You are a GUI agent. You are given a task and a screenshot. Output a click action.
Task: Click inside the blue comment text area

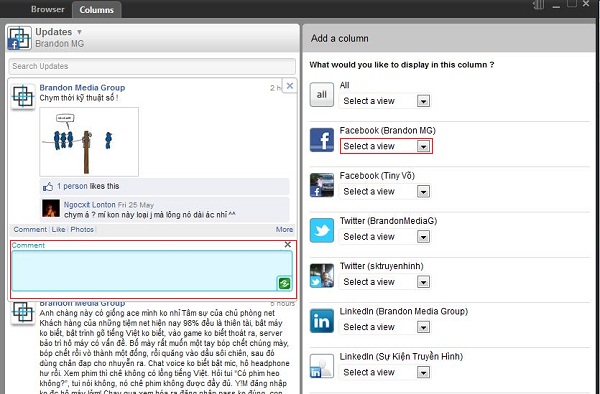pos(152,271)
